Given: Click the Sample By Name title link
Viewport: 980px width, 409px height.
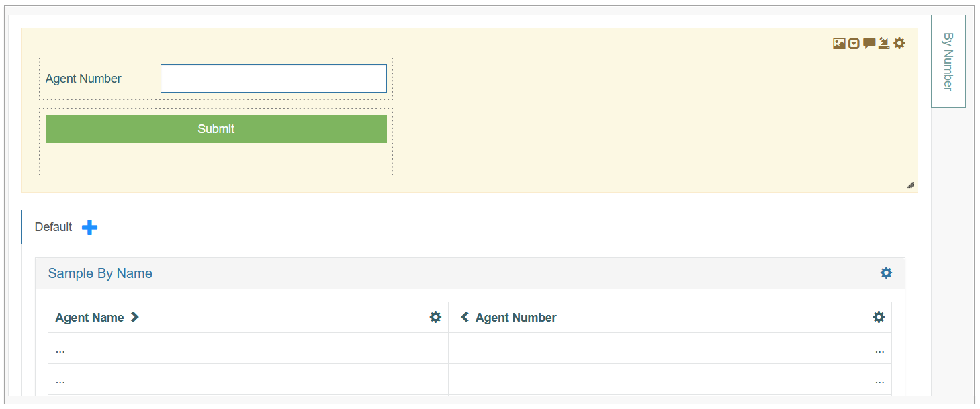Looking at the screenshot, I should (x=100, y=273).
